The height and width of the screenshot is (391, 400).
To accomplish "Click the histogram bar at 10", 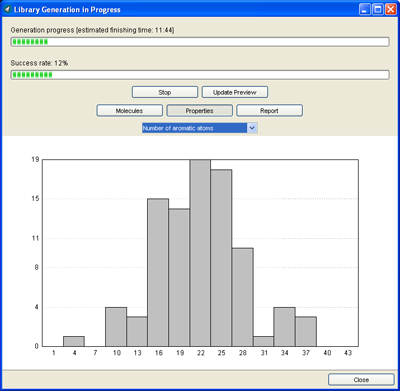I will 116,327.
